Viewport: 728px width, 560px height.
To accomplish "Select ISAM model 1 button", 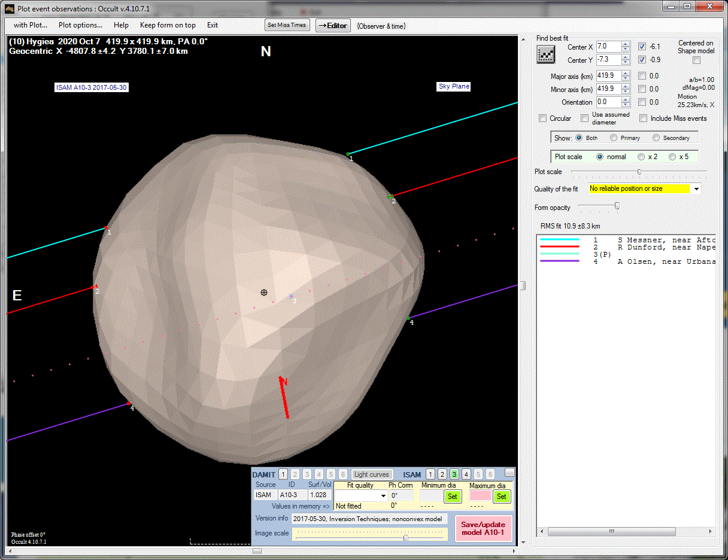I will 430,474.
